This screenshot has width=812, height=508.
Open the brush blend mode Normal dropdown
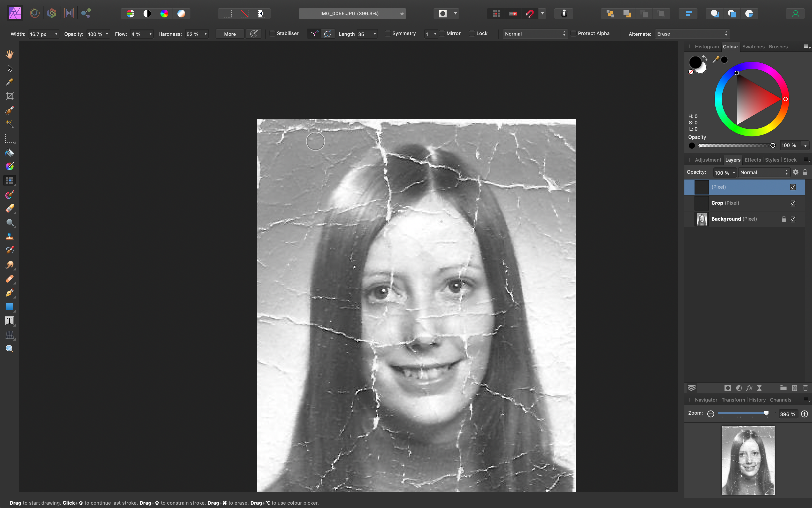click(x=535, y=34)
